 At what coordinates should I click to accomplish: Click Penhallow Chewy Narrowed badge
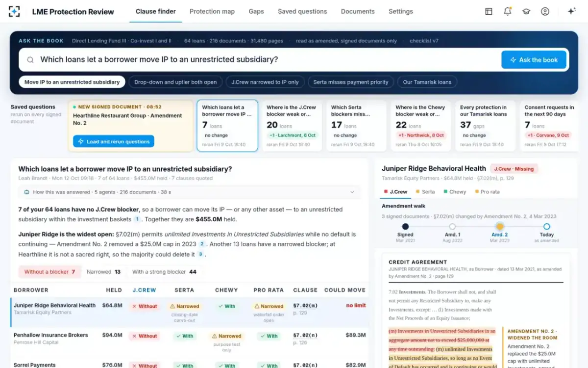[x=226, y=336]
